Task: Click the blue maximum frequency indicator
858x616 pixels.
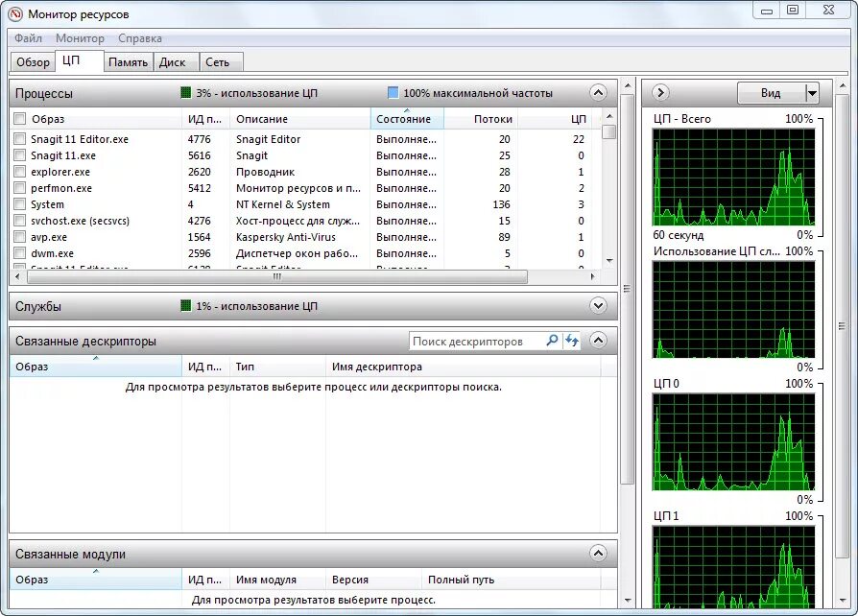Action: pyautogui.click(x=393, y=92)
